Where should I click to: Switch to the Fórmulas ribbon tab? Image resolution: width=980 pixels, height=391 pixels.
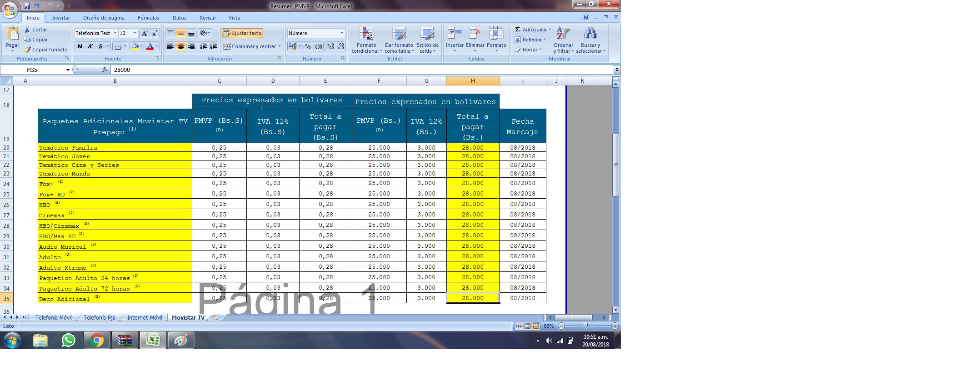(148, 18)
